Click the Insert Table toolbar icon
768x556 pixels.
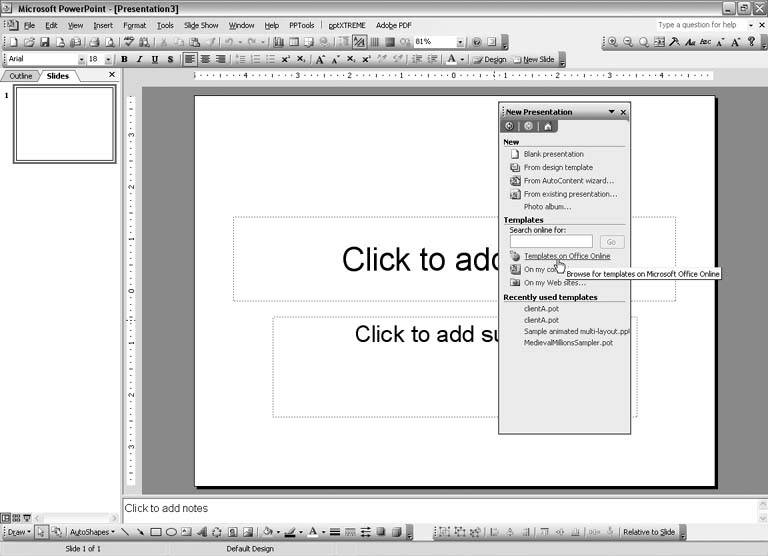tap(294, 42)
